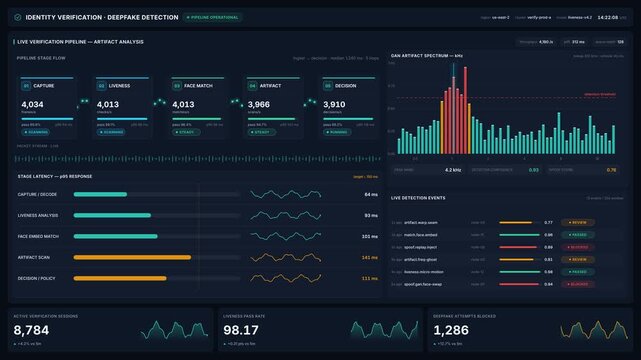The width and height of the screenshot is (641, 360).
Task: Click the Stage Latency p95 Response heading
Action: click(x=55, y=177)
